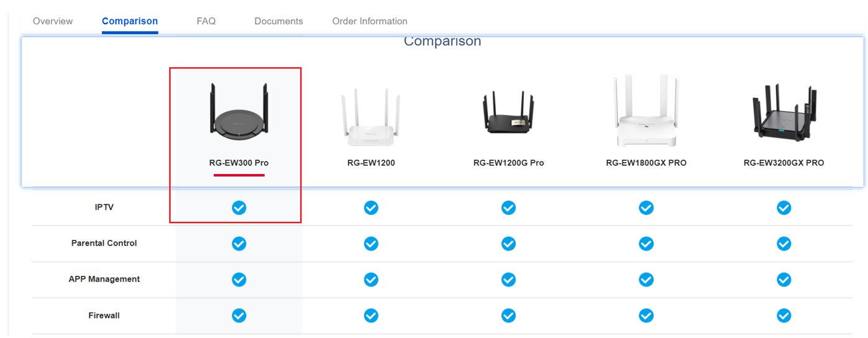Viewport: 868px width, 338px height.
Task: Click Parental Control checkmark for RG-EW1200G Pro
Action: (x=509, y=244)
